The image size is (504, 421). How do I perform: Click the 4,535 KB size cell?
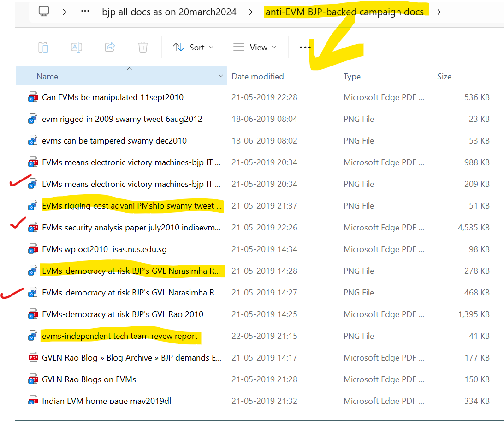(x=474, y=227)
